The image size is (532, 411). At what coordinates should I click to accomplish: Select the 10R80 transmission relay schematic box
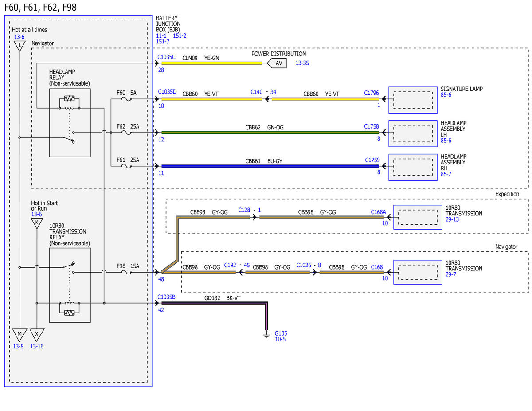(x=70, y=286)
